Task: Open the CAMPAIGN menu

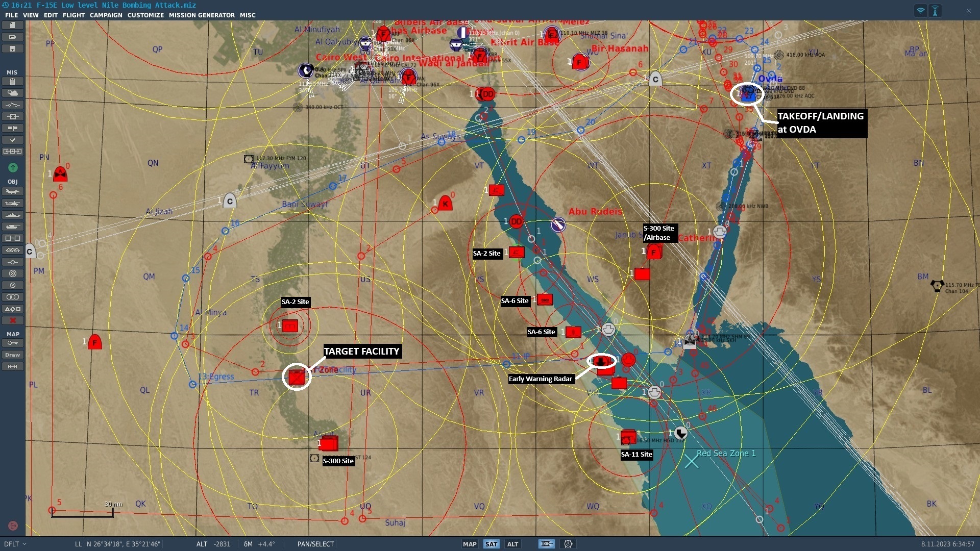Action: pos(106,15)
